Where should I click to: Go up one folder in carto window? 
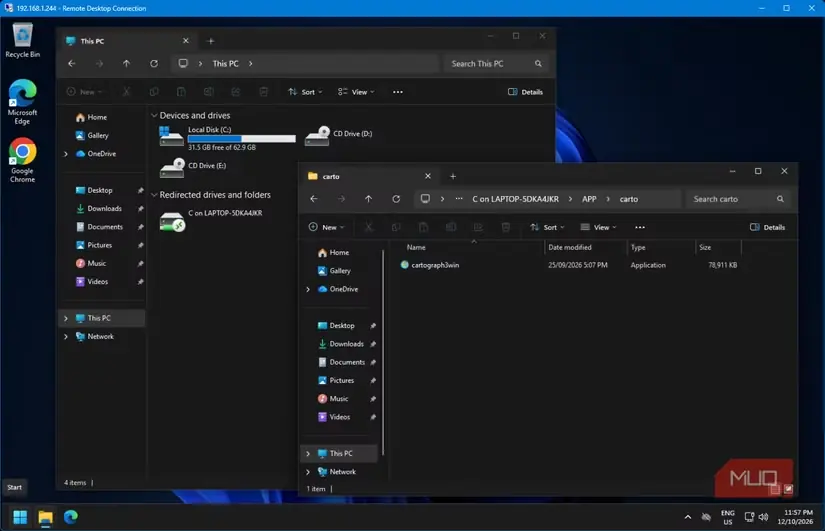(368, 199)
